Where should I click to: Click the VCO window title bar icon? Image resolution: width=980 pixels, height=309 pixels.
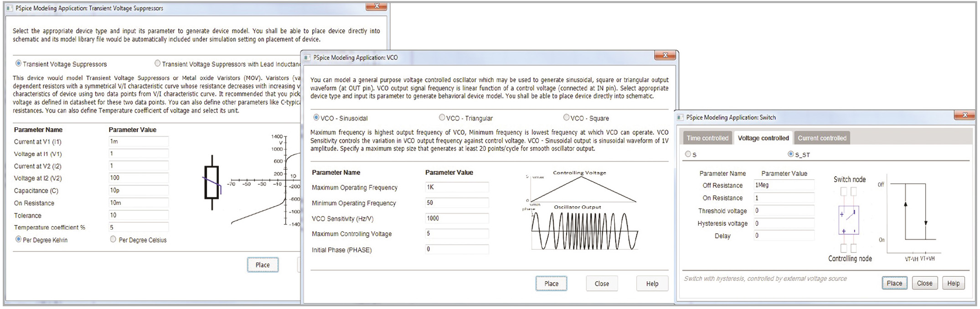(x=307, y=58)
